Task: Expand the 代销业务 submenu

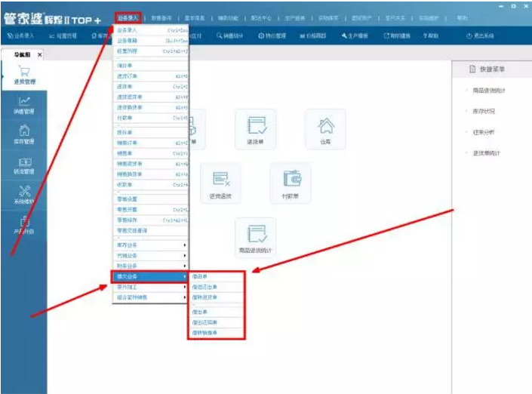Action: click(151, 256)
